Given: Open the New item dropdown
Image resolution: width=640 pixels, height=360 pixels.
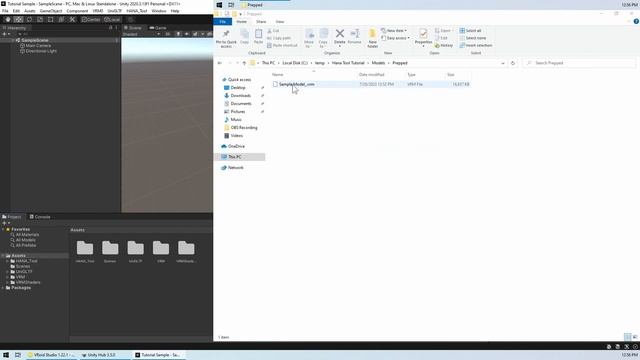Looking at the screenshot, I should coord(394,31).
